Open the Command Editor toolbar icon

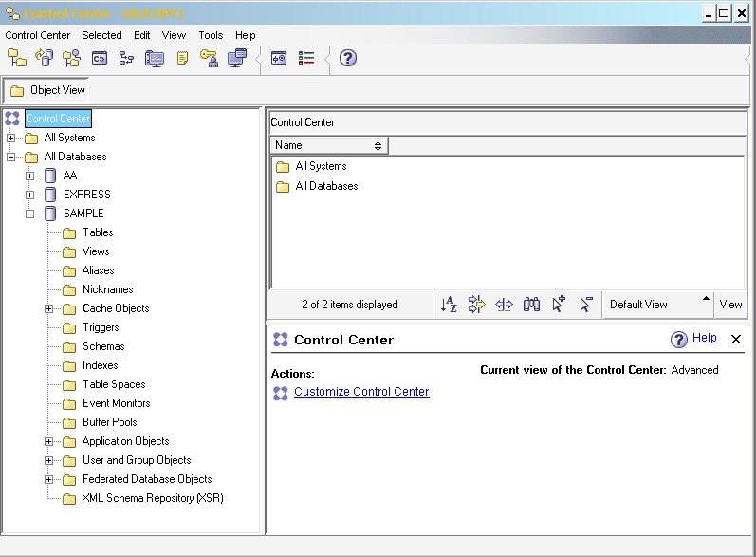100,58
